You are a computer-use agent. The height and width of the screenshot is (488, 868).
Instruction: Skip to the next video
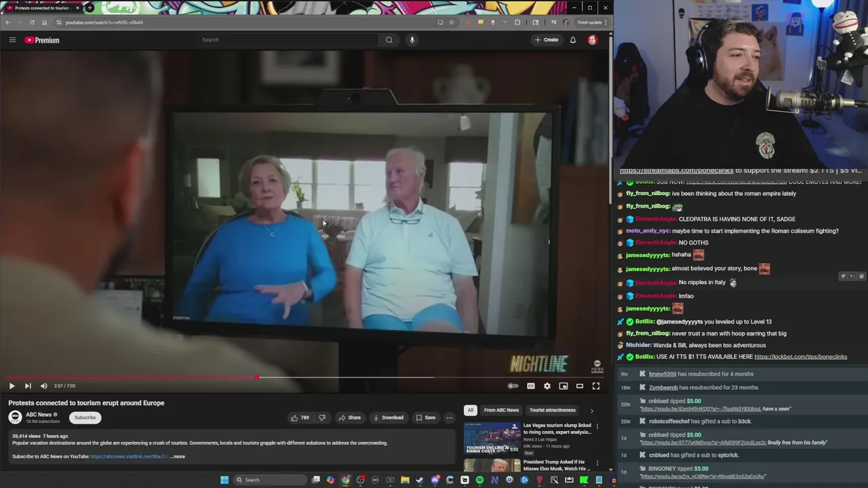(x=28, y=386)
